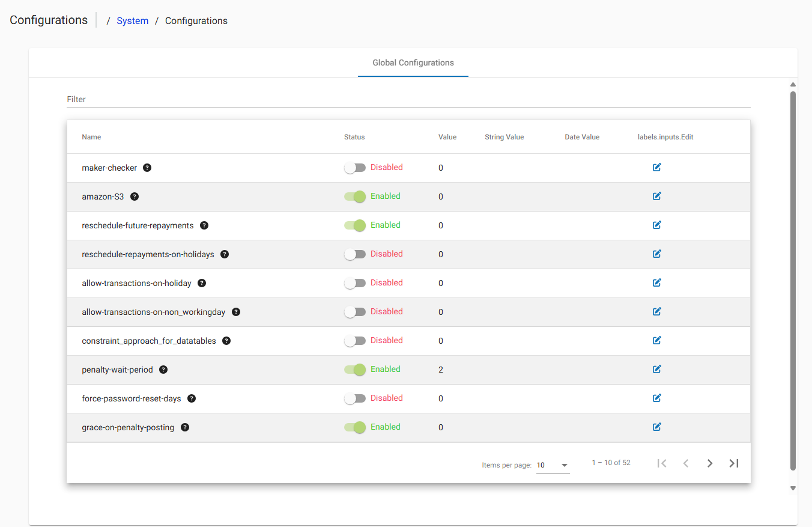The image size is (812, 527).
Task: Enable the maker-checker toggle
Action: tap(355, 168)
